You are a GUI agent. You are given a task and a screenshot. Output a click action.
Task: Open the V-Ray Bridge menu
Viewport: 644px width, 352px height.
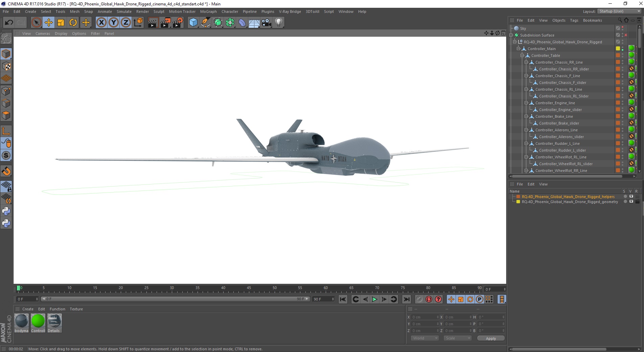(290, 12)
